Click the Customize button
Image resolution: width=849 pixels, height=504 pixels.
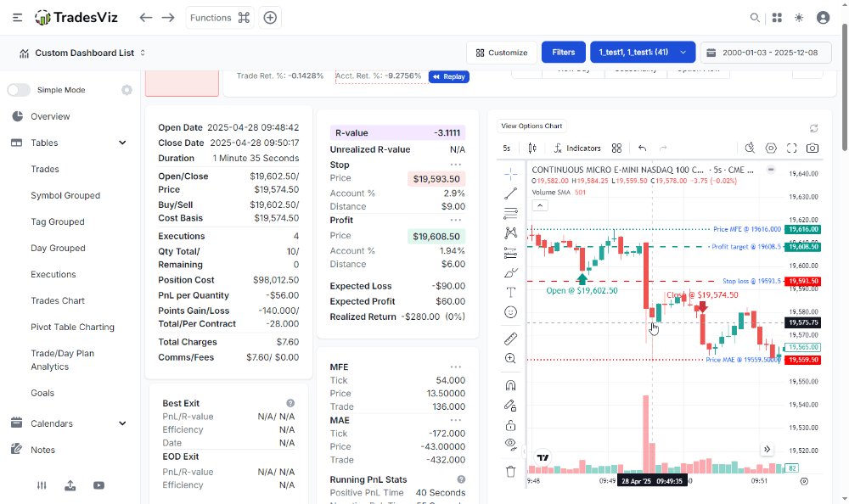point(502,53)
